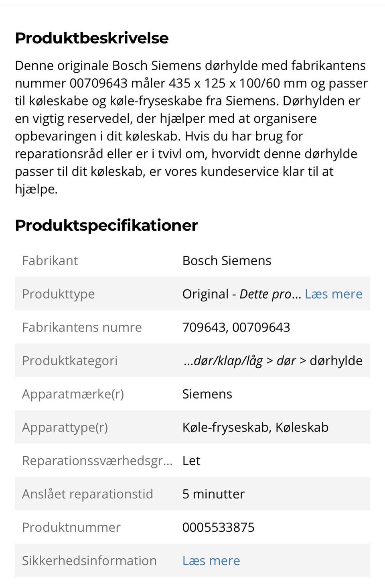
Task: Click the Fabrikant row label
Action: tap(50, 260)
